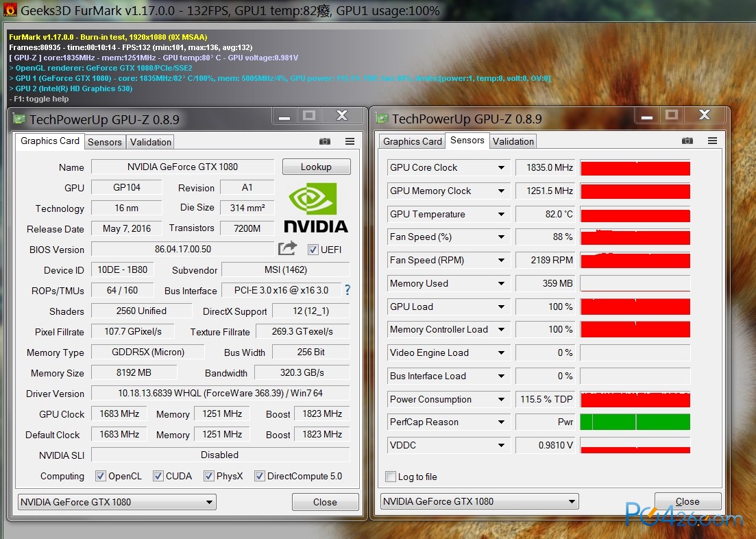
Task: Click the GPU Core Clock red graph
Action: [x=635, y=167]
